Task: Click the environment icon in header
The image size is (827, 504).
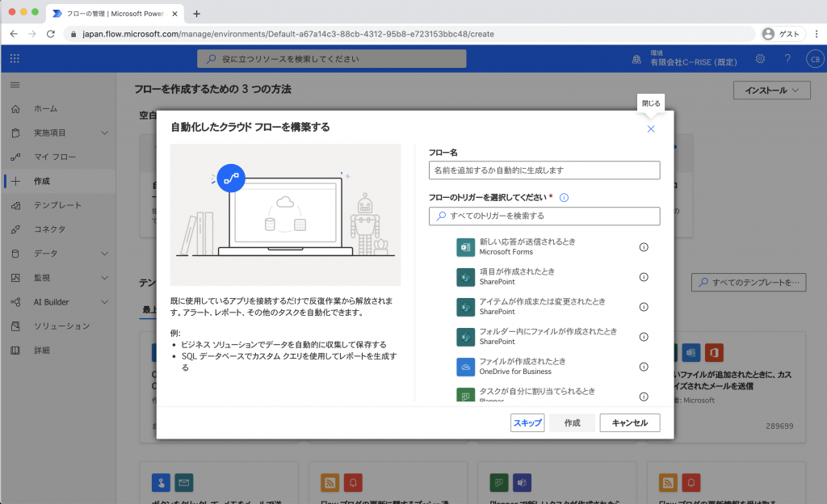Action: click(x=636, y=59)
